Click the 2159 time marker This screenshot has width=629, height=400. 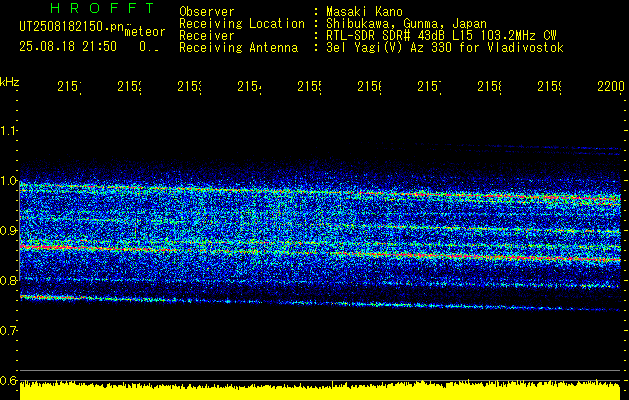pos(550,87)
